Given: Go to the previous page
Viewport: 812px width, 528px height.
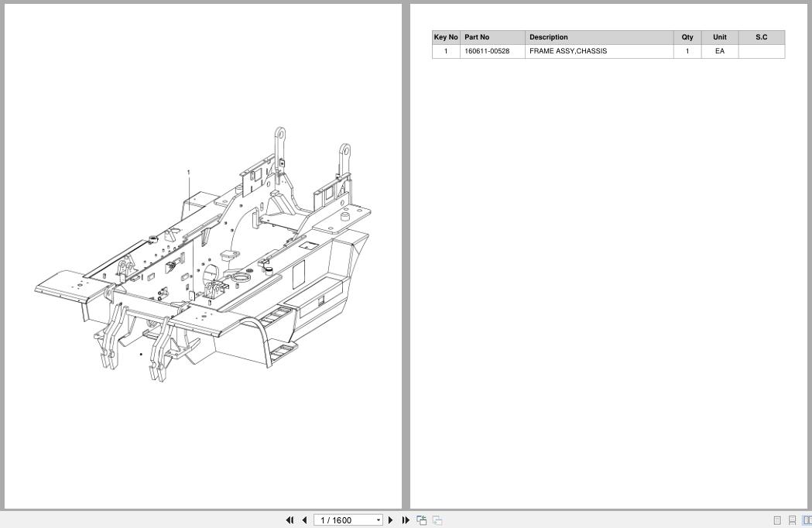Looking at the screenshot, I should 304,520.
